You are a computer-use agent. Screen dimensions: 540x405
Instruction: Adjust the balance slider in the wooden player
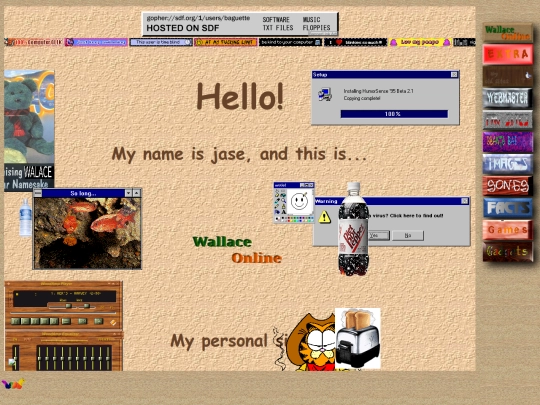tap(87, 306)
